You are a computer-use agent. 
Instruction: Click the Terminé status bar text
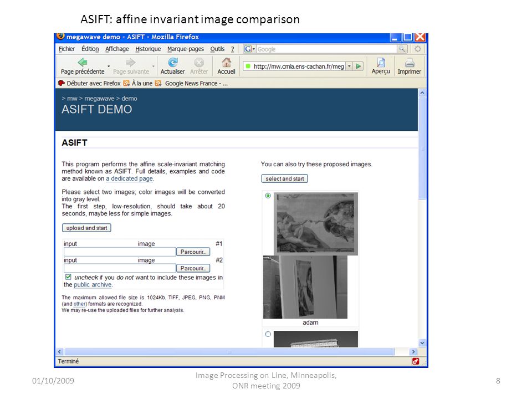(x=68, y=361)
